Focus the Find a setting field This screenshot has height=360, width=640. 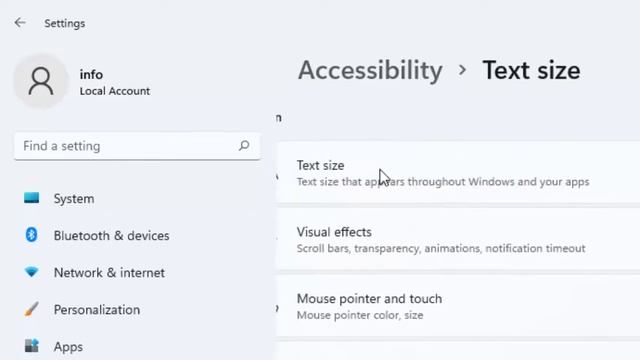(137, 146)
